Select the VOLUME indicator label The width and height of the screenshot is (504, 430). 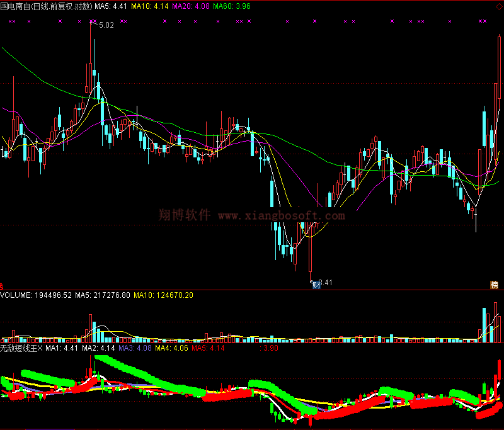16,295
